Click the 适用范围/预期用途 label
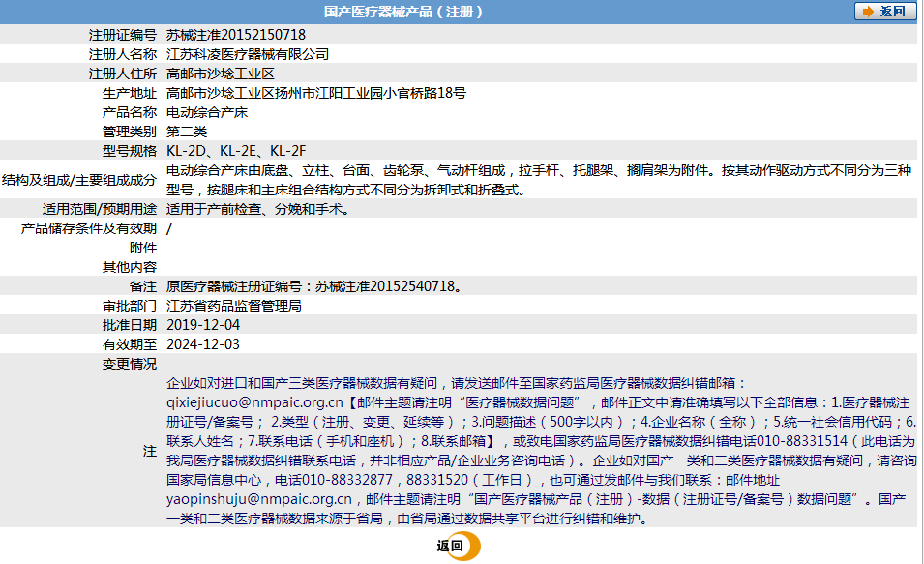The height and width of the screenshot is (564, 924). [x=100, y=209]
